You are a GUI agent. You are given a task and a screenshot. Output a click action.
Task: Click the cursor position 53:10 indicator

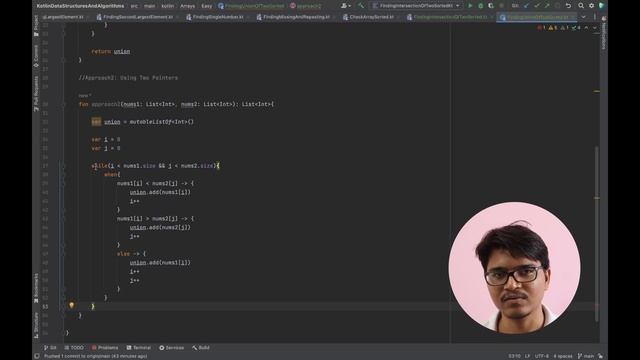tap(514, 356)
